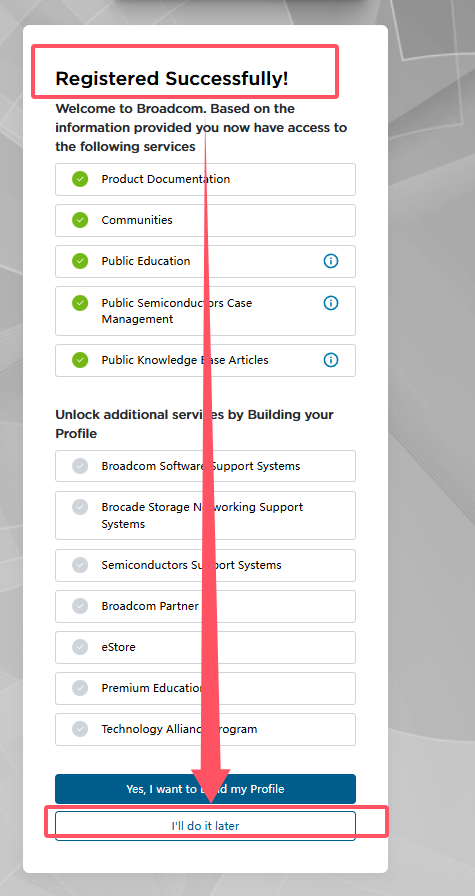Image resolution: width=475 pixels, height=896 pixels.
Task: Click grey check icon for Broadcom Partner
Action: (80, 606)
